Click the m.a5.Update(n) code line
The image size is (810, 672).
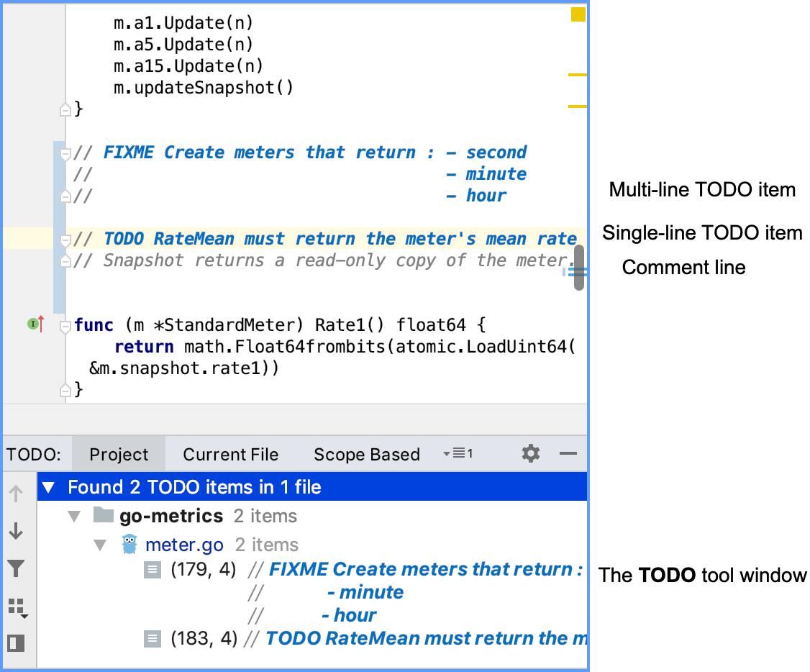pos(183,45)
